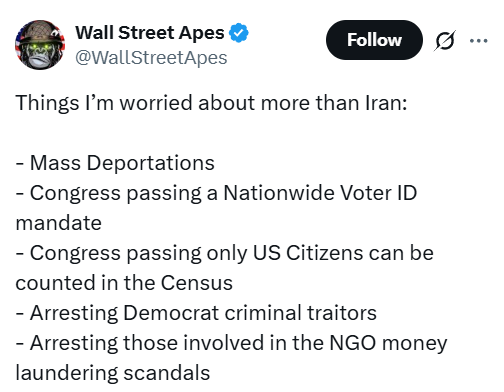Click the gorilla's helmet in the avatar
Screen dimensions: 504x392
[41, 33]
